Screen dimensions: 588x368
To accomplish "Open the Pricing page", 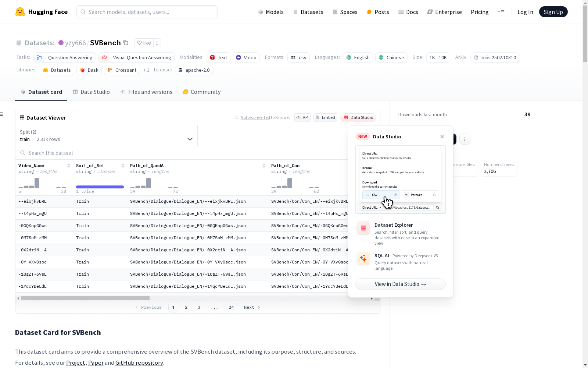I will pos(480,12).
